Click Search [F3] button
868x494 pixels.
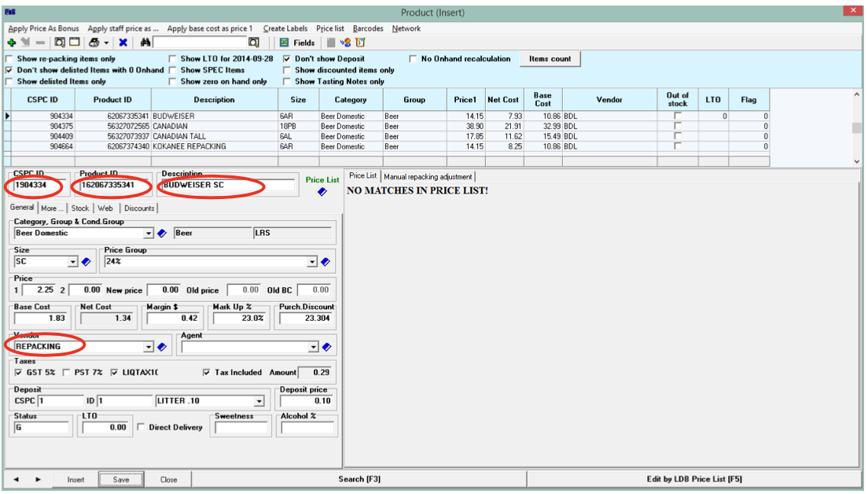coord(359,479)
